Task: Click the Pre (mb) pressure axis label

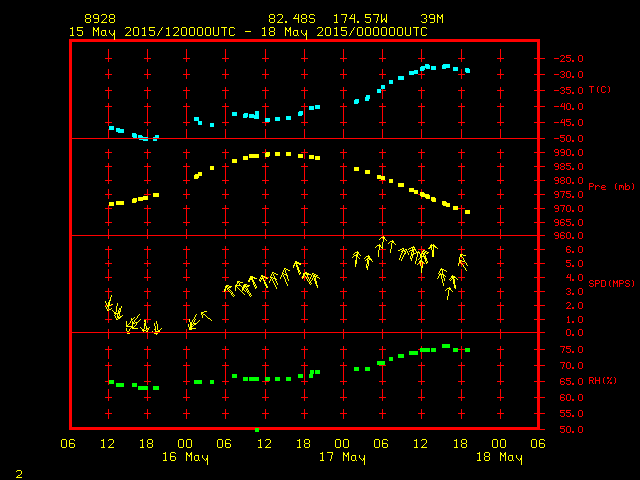Action: coord(611,187)
